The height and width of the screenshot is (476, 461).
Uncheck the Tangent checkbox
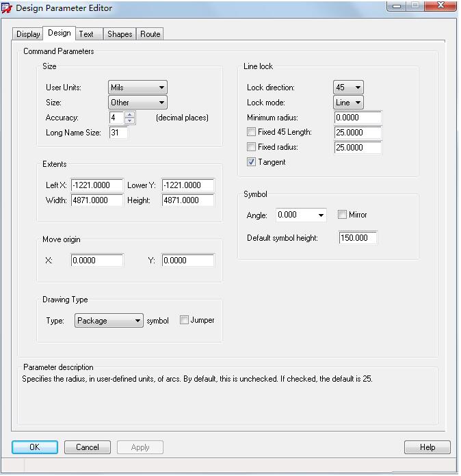pos(252,162)
